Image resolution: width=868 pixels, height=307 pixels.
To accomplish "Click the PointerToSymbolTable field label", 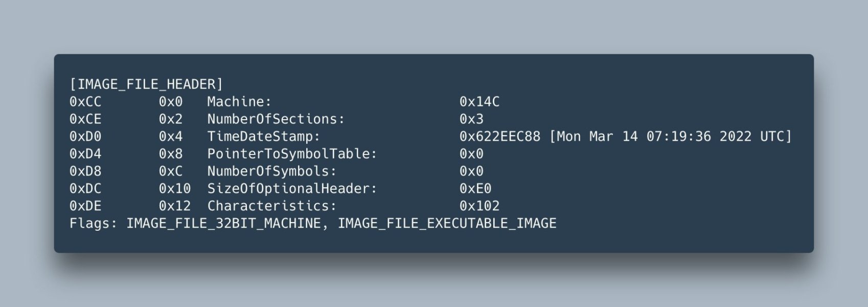I will (x=292, y=154).
